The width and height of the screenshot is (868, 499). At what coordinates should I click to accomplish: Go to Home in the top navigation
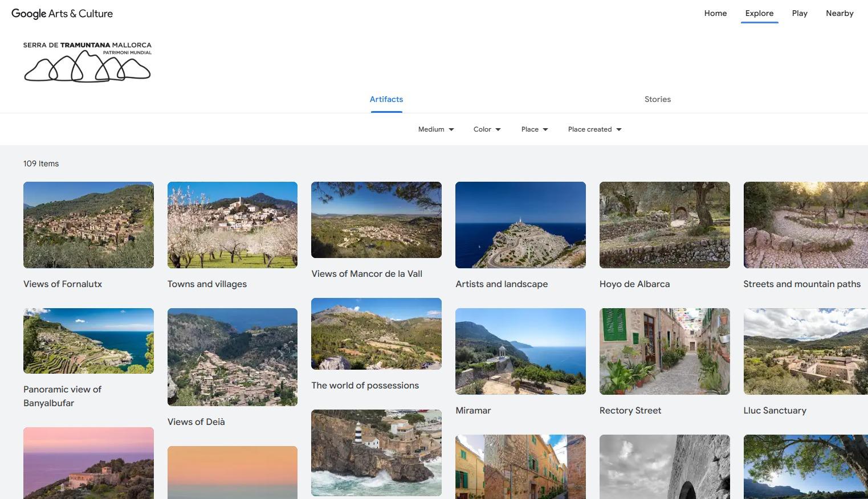coord(715,13)
